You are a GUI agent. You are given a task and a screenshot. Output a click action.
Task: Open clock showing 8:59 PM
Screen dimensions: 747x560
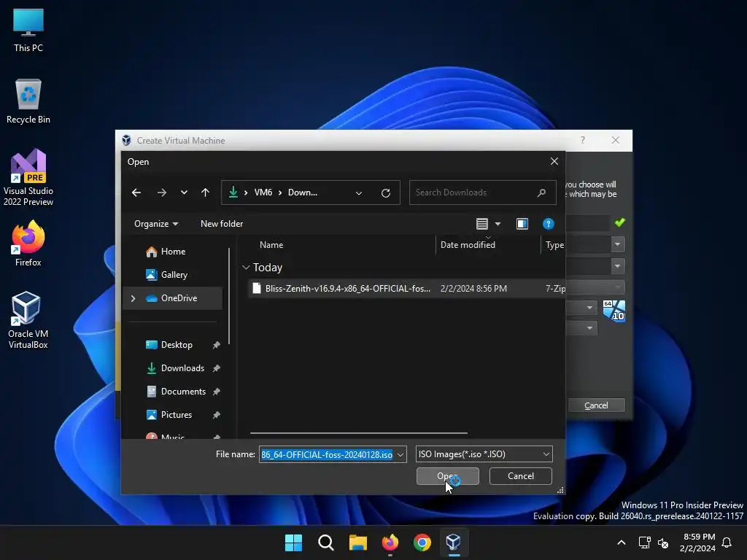[x=699, y=542]
